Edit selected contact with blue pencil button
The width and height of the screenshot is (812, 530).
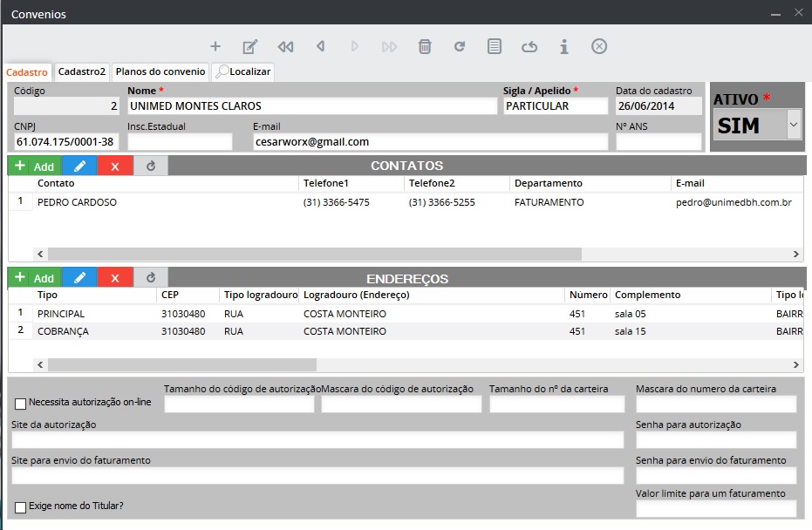click(79, 166)
